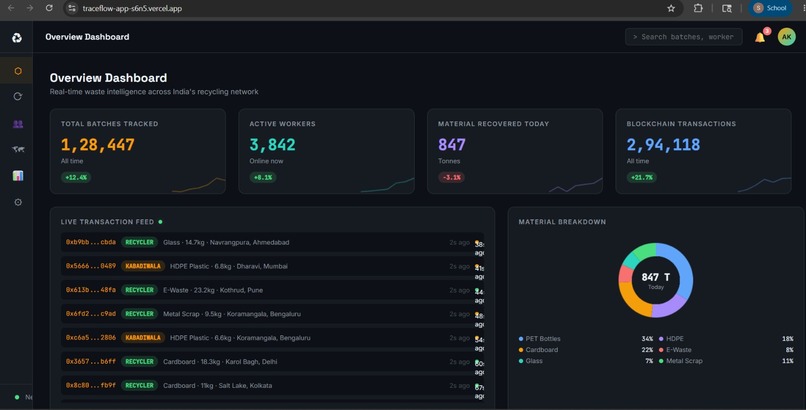Screen dimensions: 806x410
Task: Click the browser back arrow
Action: (x=11, y=8)
